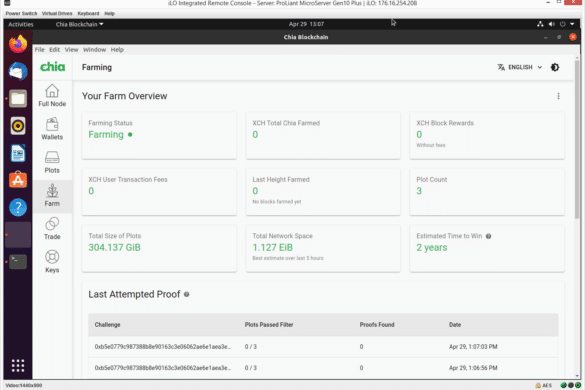Open the Wallets sidebar icon
This screenshot has width=585, height=390.
click(52, 129)
